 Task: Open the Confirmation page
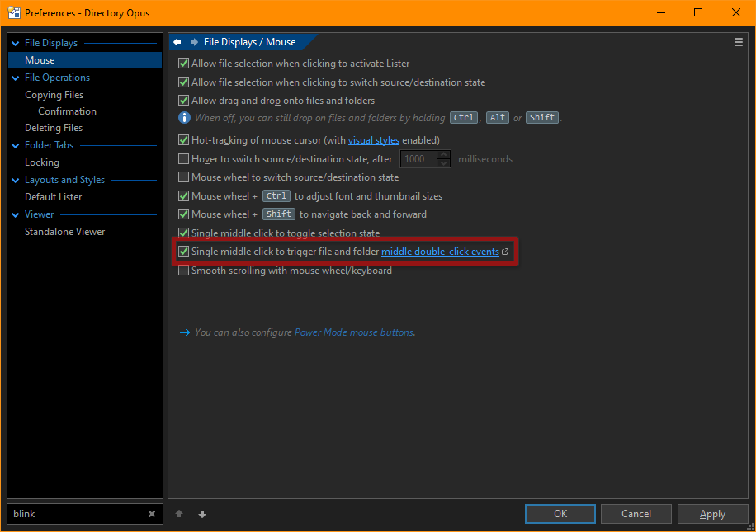coord(68,111)
